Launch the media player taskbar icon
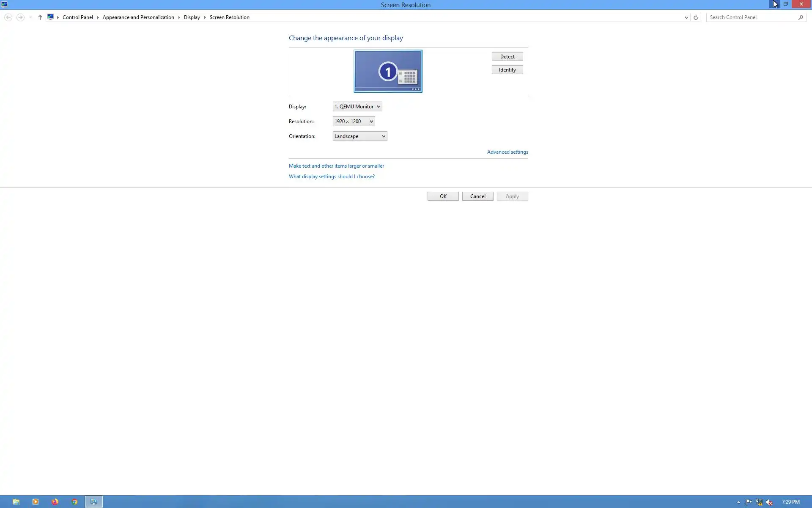This screenshot has height=508, width=812. click(x=36, y=502)
